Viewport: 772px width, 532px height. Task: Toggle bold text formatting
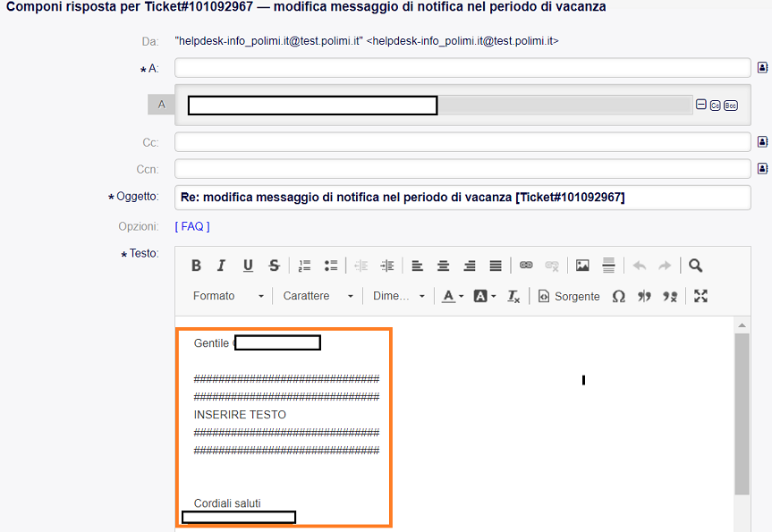coord(196,266)
